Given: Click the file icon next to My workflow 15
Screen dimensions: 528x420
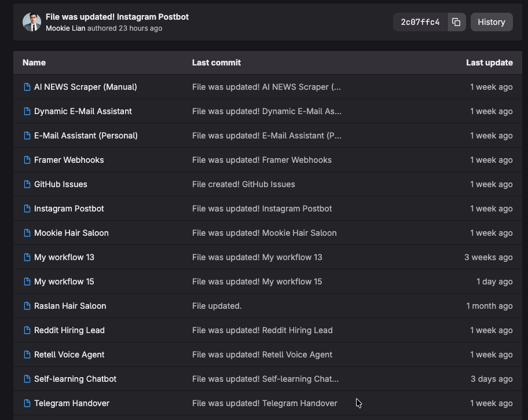Looking at the screenshot, I should [27, 282].
